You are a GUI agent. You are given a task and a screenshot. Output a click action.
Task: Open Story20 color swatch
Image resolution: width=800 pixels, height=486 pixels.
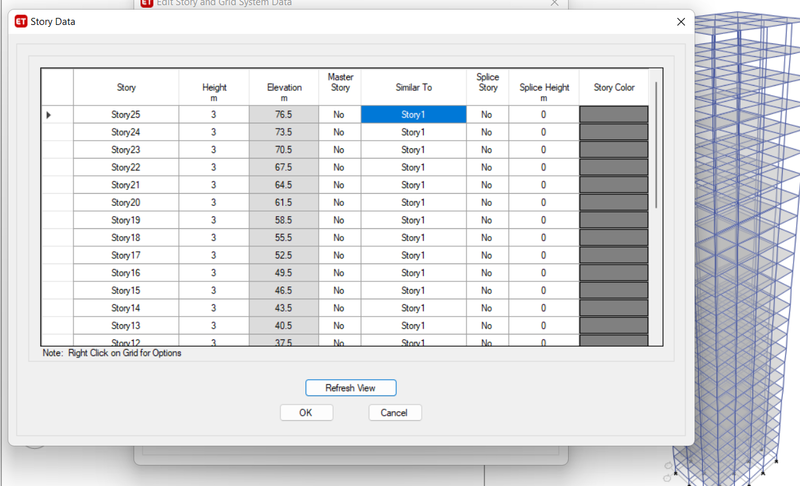pos(614,202)
